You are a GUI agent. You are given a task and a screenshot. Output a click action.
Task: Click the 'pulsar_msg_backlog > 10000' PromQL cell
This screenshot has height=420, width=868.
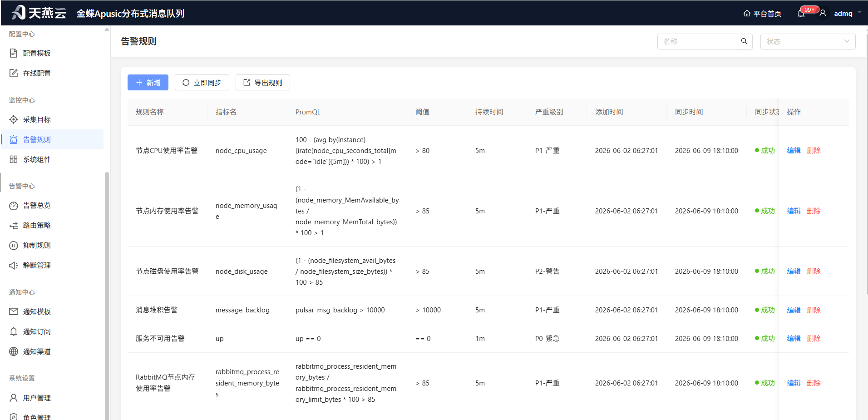point(340,310)
